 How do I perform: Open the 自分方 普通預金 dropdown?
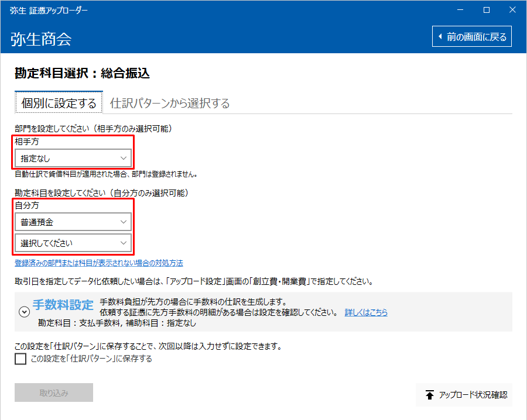[x=73, y=222]
